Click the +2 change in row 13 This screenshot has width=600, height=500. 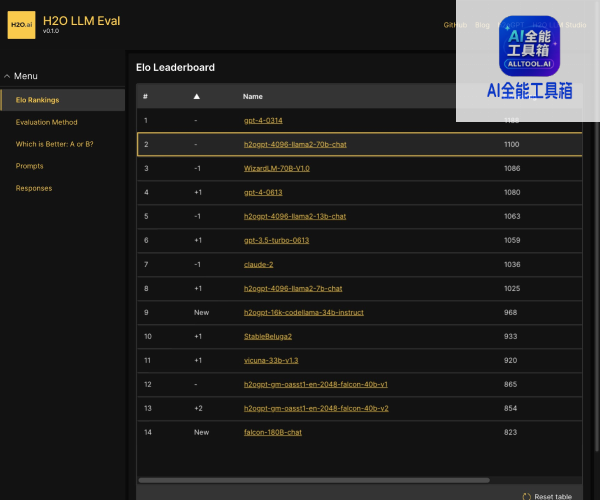pyautogui.click(x=198, y=408)
